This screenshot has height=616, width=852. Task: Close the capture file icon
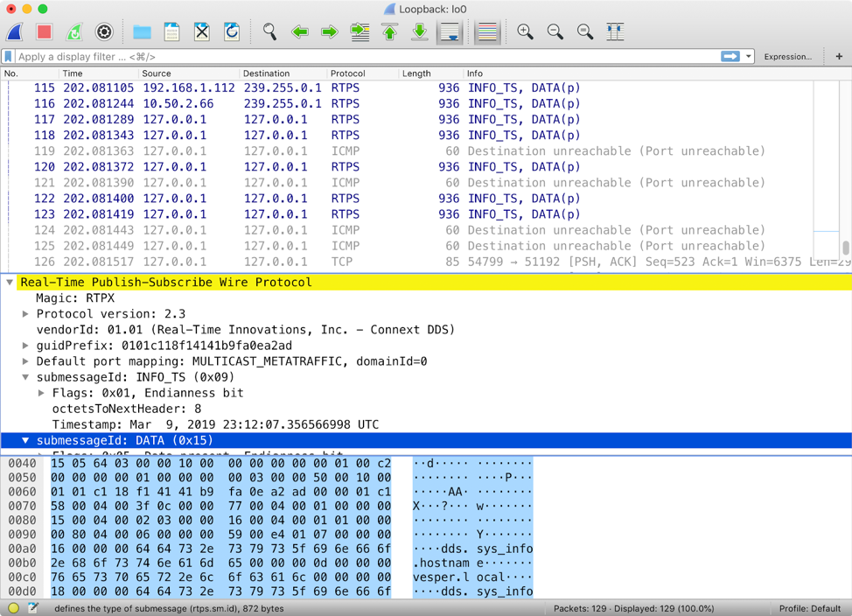tap(201, 32)
